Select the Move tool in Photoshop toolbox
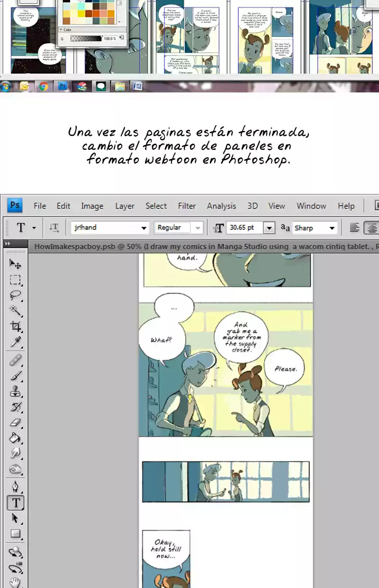The width and height of the screenshot is (379, 588). coord(16,264)
